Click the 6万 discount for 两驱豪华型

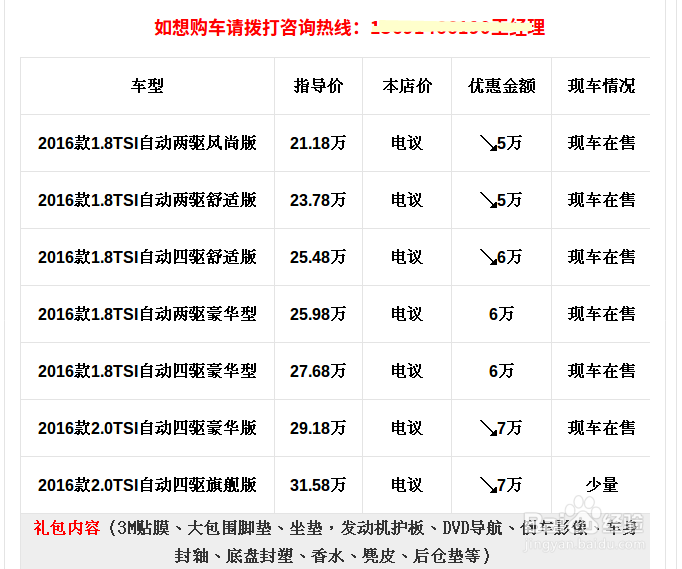501,314
